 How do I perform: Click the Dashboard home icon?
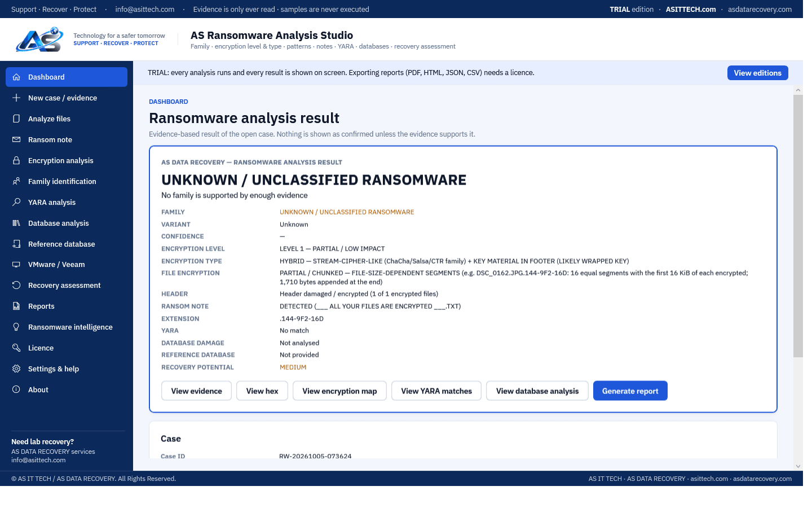[16, 77]
